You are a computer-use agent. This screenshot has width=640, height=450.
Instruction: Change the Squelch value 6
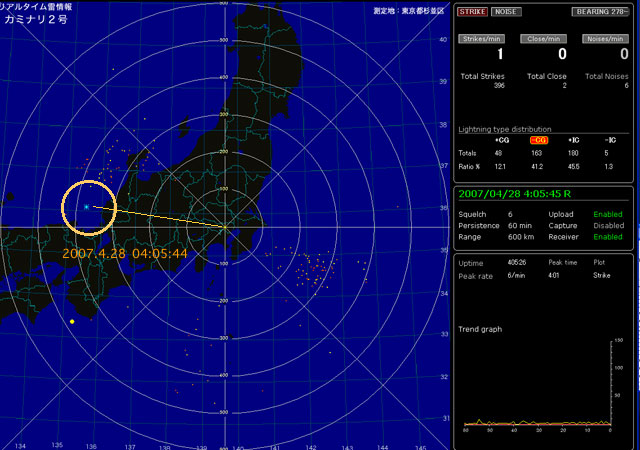click(510, 213)
